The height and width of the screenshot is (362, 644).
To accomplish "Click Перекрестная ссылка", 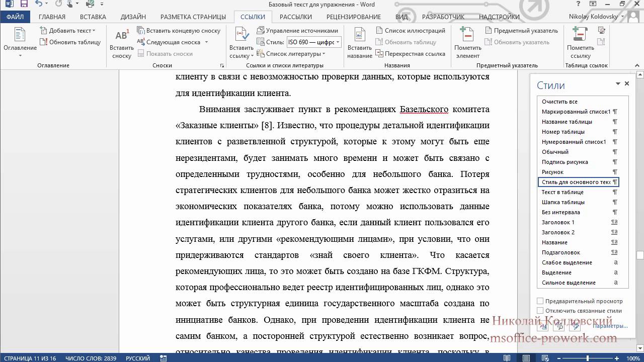I will pos(410,54).
